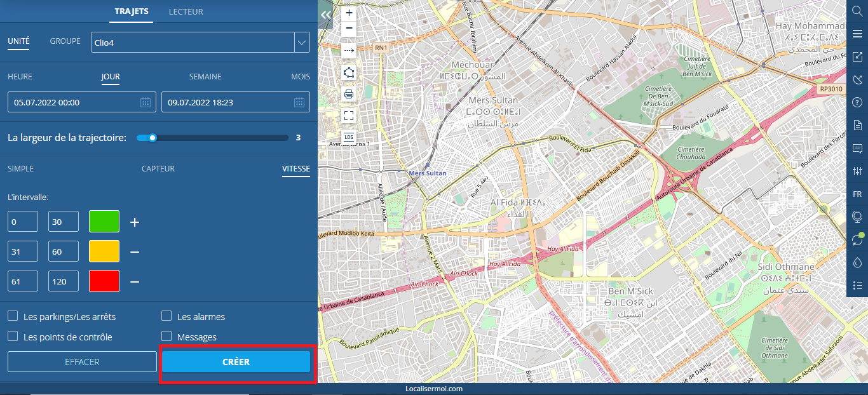
Task: Open the FR language selector
Action: (x=857, y=194)
